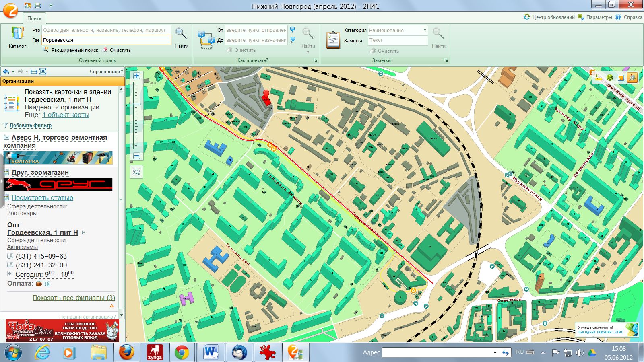Pick the destination point on the map
644x362 pixels.
click(293, 40)
